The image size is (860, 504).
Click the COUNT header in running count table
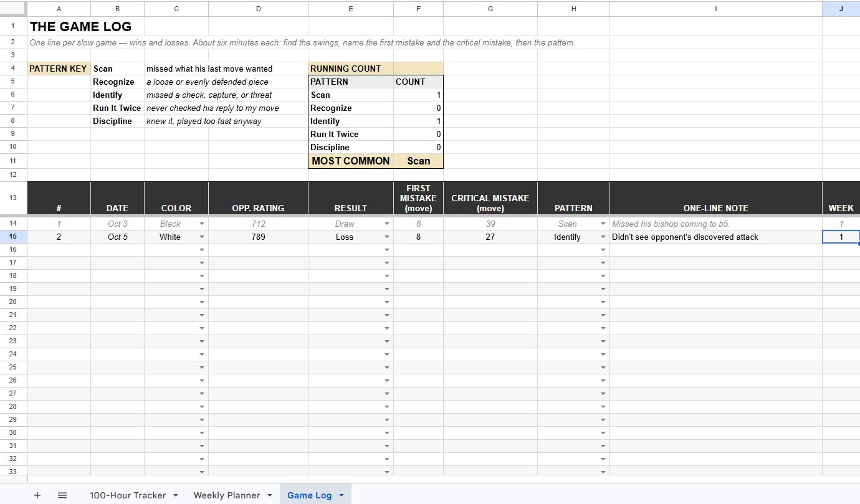click(418, 82)
